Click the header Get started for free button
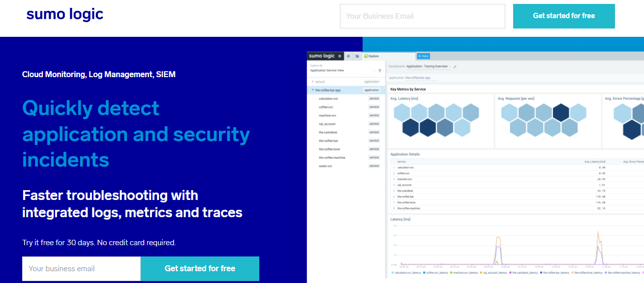This screenshot has height=283, width=644. pyautogui.click(x=564, y=16)
